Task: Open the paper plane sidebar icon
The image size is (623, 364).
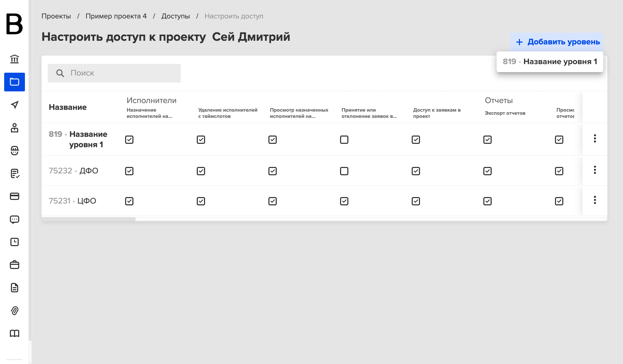Action: (15, 105)
